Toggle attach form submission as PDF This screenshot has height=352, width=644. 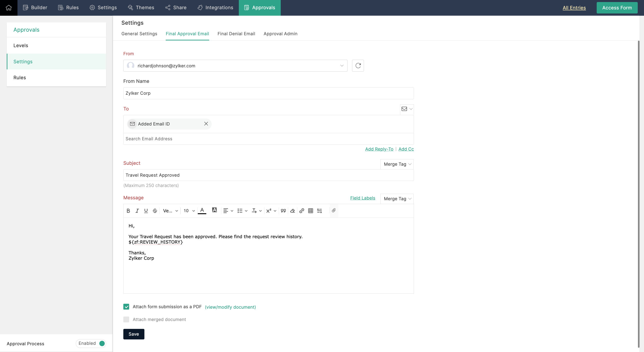coord(126,306)
